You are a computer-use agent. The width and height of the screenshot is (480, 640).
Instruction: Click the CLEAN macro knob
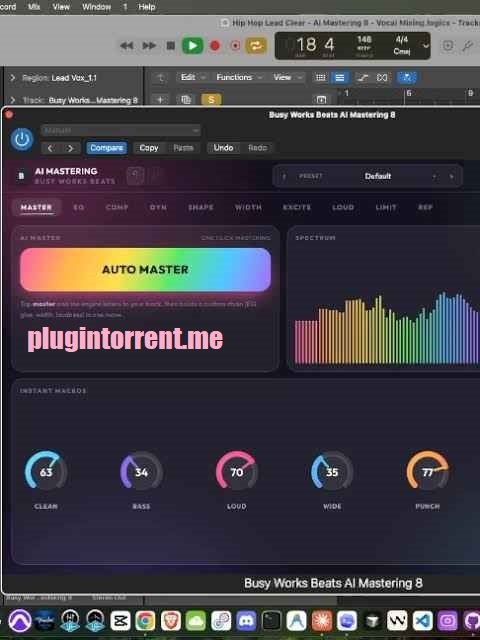coord(46,472)
